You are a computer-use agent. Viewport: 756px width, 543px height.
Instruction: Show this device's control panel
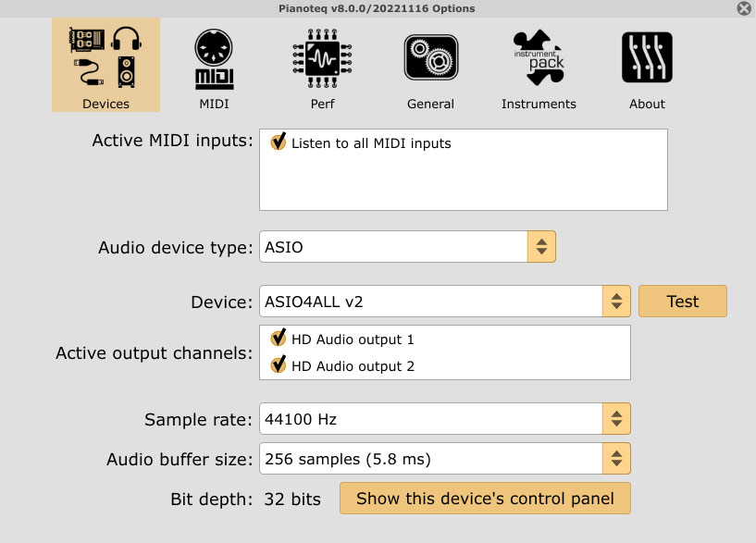point(485,499)
